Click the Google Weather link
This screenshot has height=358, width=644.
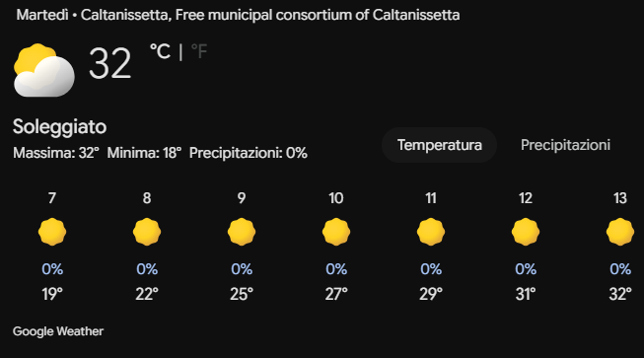[x=58, y=331]
